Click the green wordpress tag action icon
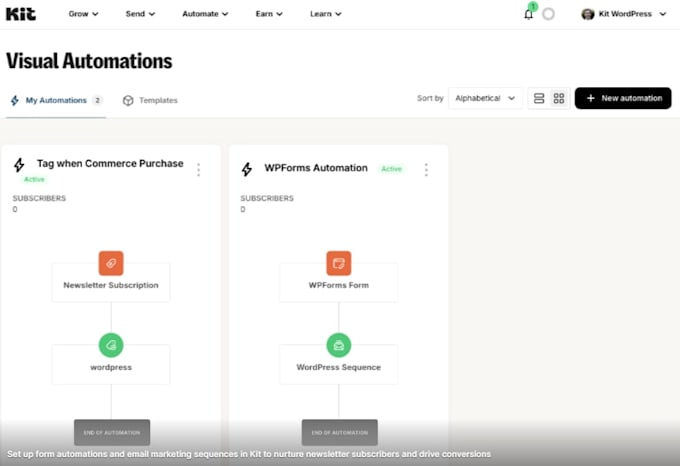The width and height of the screenshot is (680, 466). click(x=111, y=345)
